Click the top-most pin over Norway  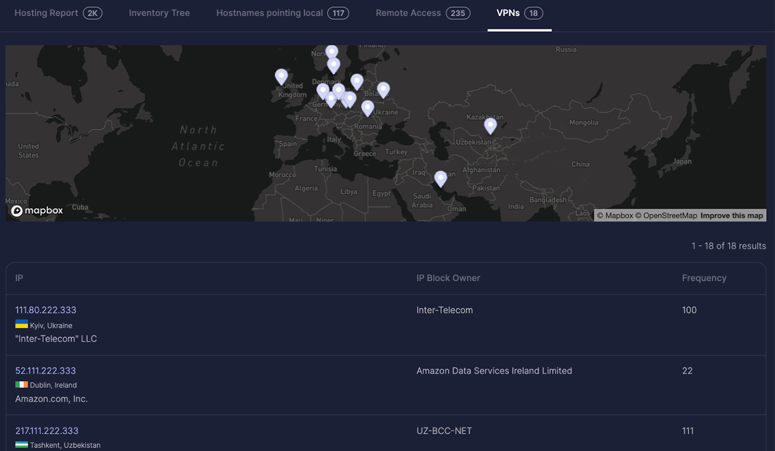point(332,51)
